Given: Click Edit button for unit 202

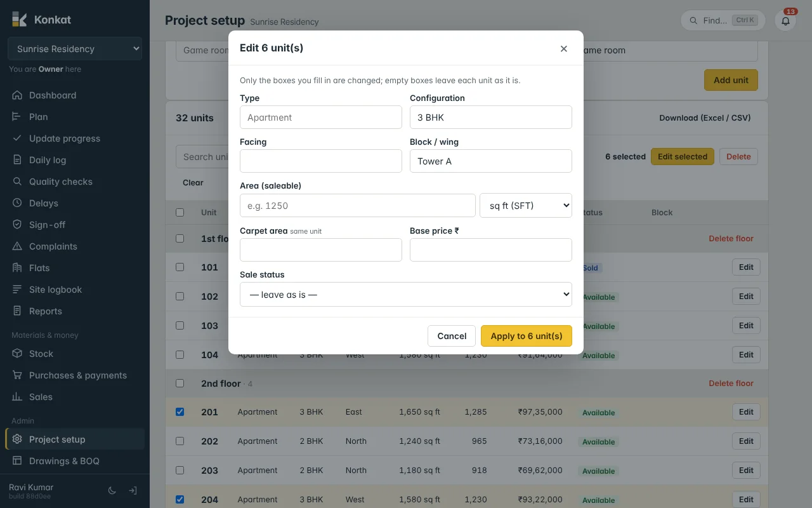Looking at the screenshot, I should [746, 441].
